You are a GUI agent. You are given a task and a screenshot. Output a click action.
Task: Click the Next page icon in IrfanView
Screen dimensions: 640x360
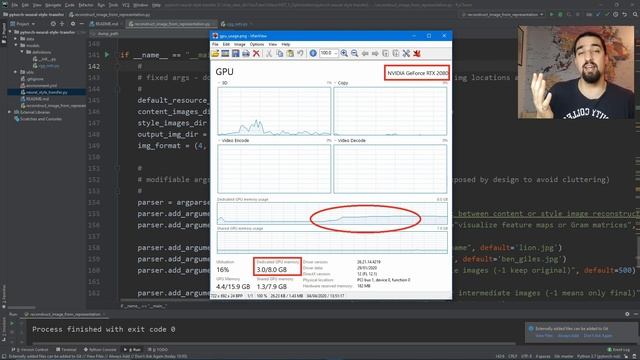pyautogui.click(x=396, y=53)
